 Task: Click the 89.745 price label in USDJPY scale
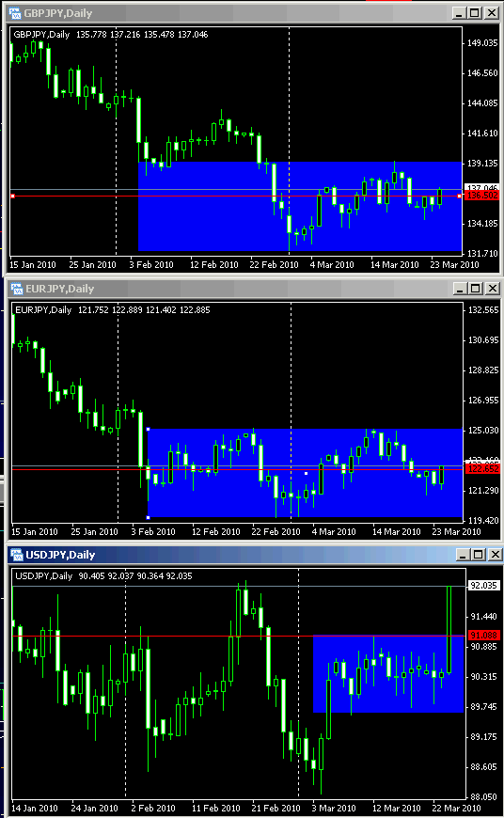point(483,706)
